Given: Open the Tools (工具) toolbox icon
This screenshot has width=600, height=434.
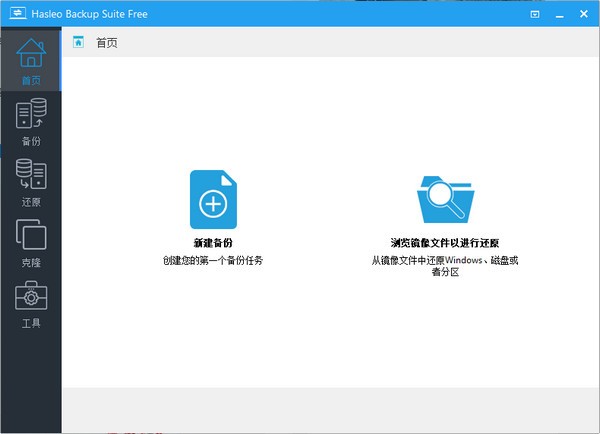Looking at the screenshot, I should coord(31,297).
